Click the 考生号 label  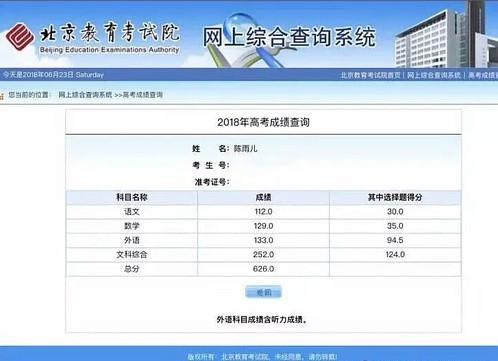pyautogui.click(x=211, y=165)
